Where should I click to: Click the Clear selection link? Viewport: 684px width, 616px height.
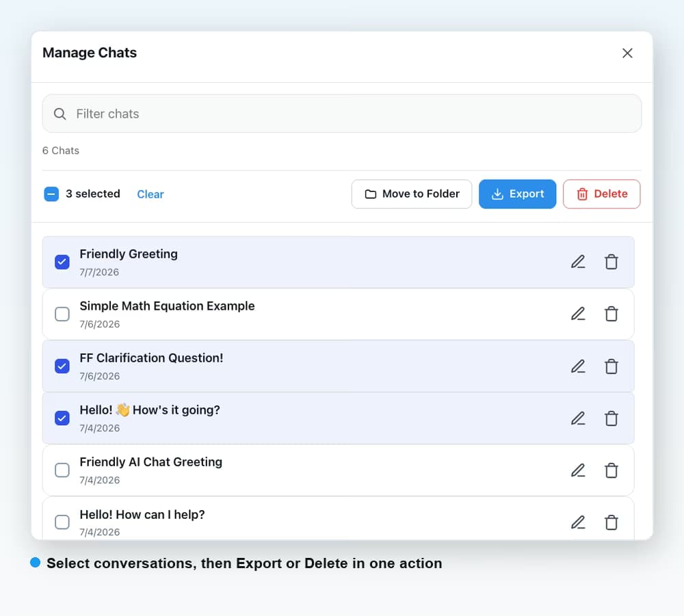click(x=150, y=194)
